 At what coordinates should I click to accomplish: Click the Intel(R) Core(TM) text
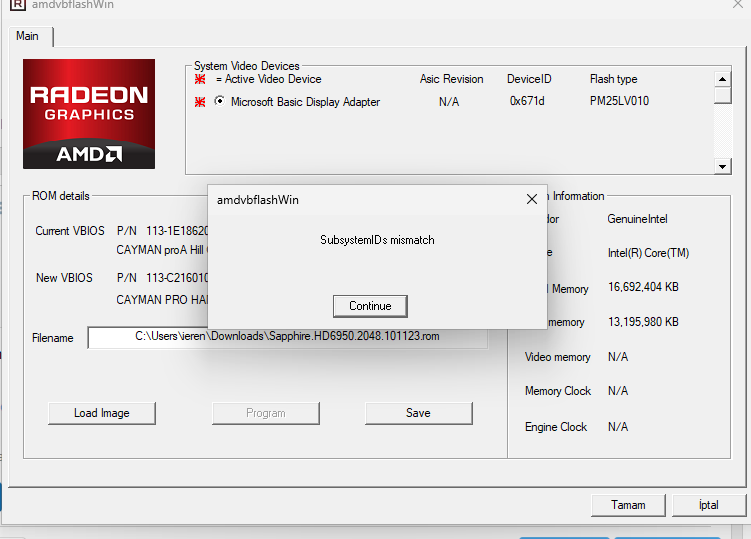click(649, 253)
